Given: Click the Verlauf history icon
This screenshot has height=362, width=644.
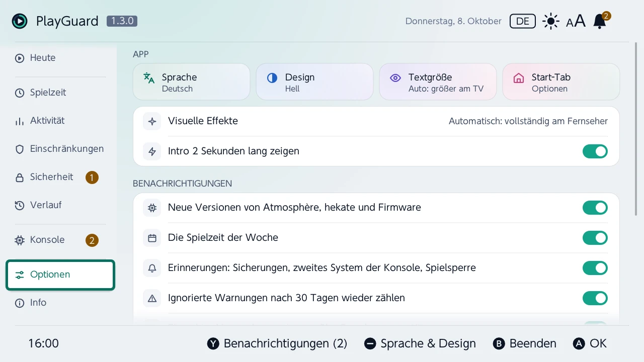Looking at the screenshot, I should (x=20, y=206).
